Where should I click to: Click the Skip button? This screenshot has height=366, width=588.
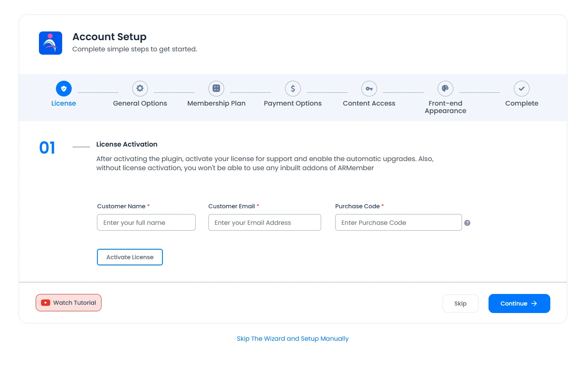(x=460, y=303)
